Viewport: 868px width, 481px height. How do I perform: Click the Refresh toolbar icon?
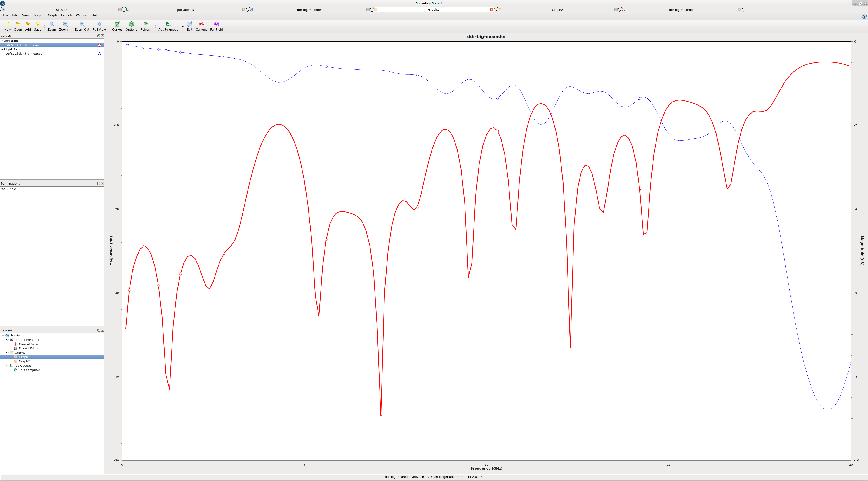146,24
